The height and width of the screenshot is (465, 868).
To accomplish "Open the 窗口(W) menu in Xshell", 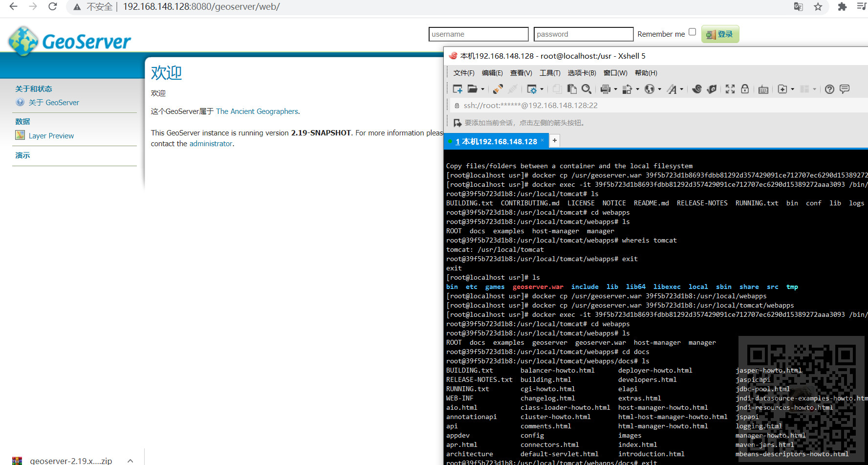I will click(615, 73).
